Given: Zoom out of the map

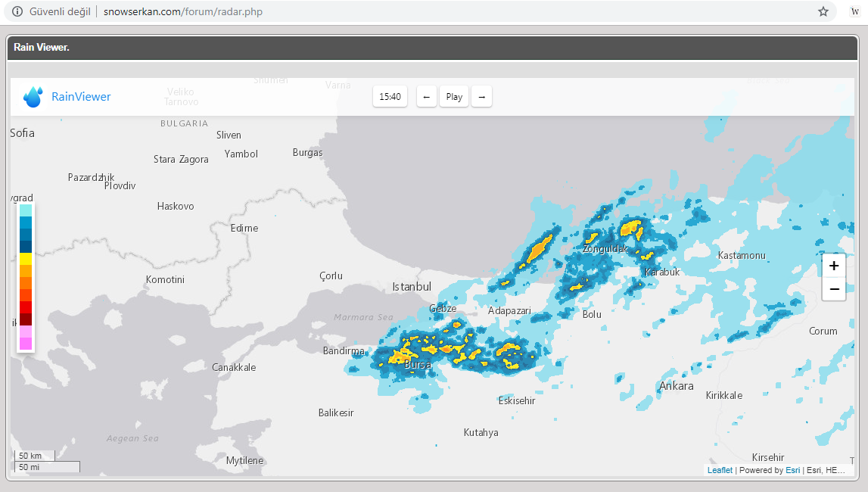Looking at the screenshot, I should click(x=834, y=289).
